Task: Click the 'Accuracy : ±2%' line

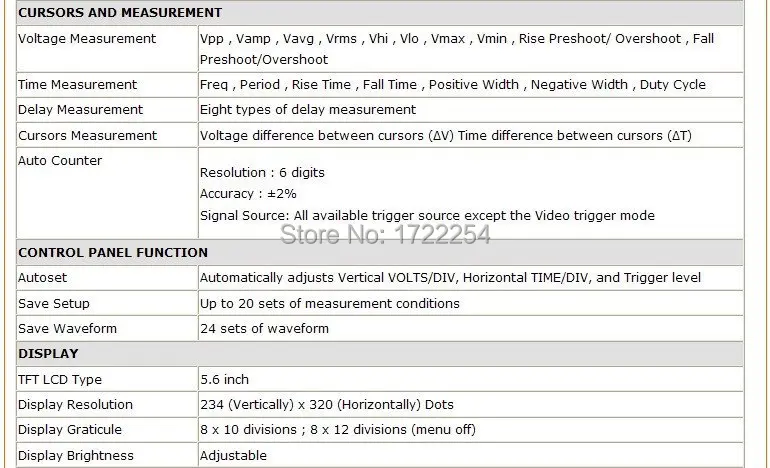Action: [248, 194]
